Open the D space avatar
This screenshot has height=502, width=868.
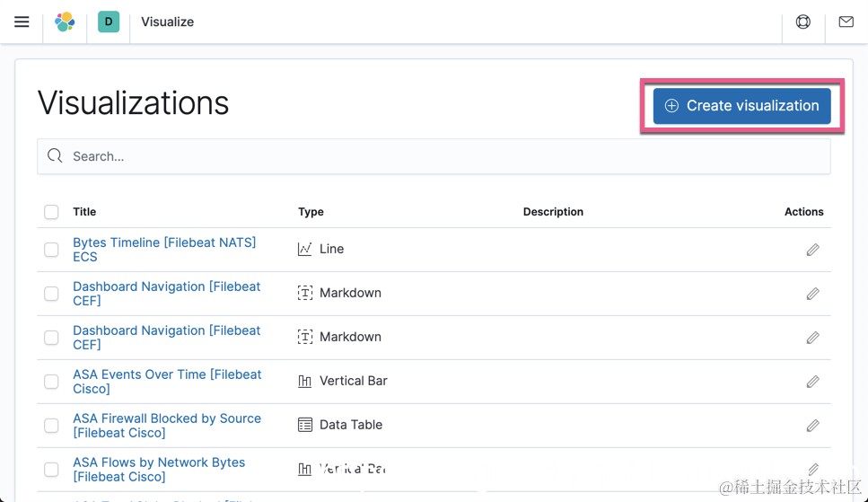click(109, 22)
